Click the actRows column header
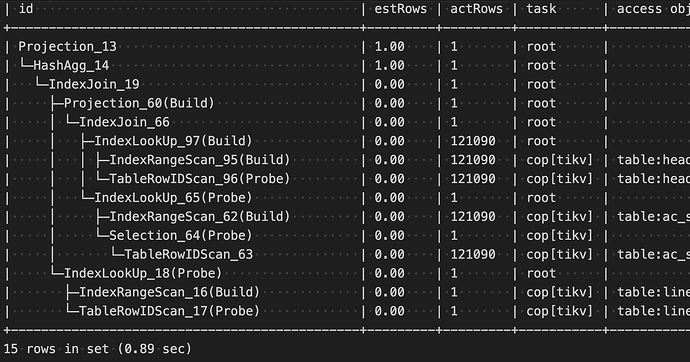Image resolution: width=690 pixels, height=362 pixels. (x=476, y=9)
